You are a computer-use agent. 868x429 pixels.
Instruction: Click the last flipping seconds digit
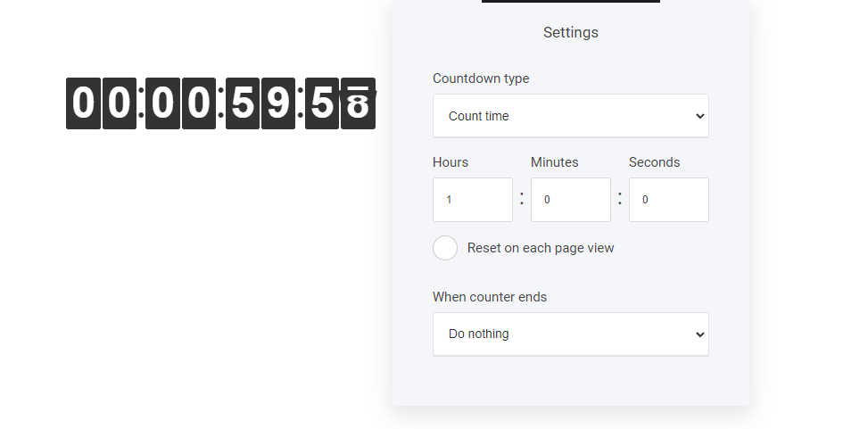[358, 103]
